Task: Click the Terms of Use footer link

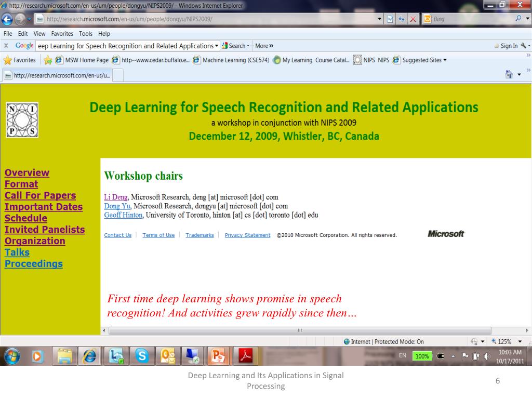Action: point(158,235)
